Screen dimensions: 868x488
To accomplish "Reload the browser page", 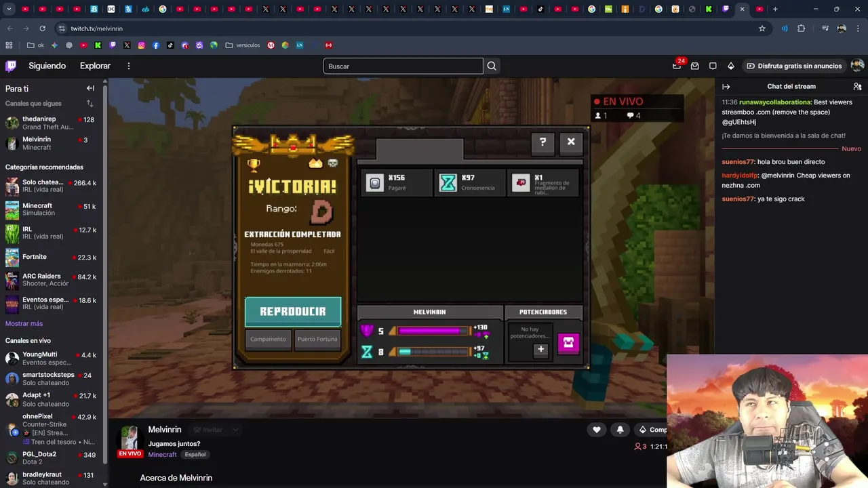I will [x=42, y=28].
